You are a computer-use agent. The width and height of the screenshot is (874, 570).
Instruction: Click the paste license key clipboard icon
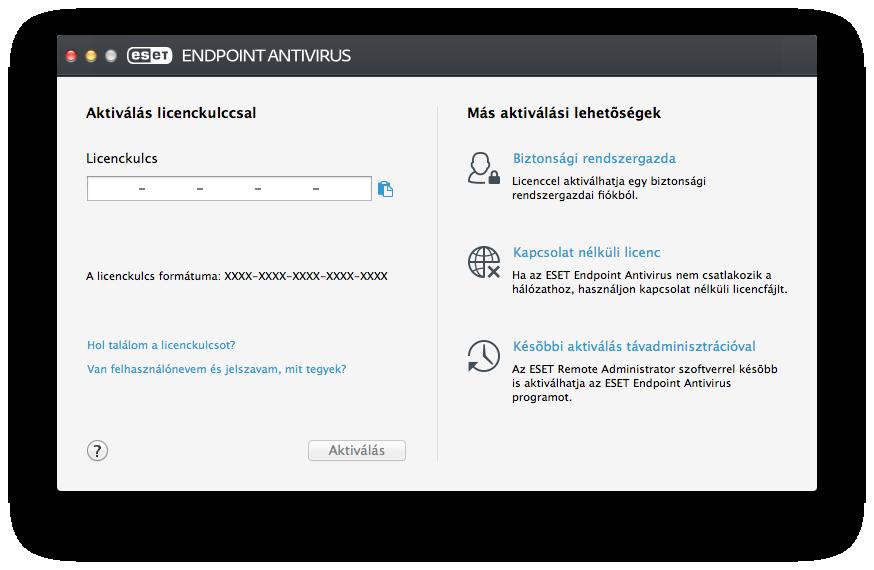pyautogui.click(x=385, y=189)
